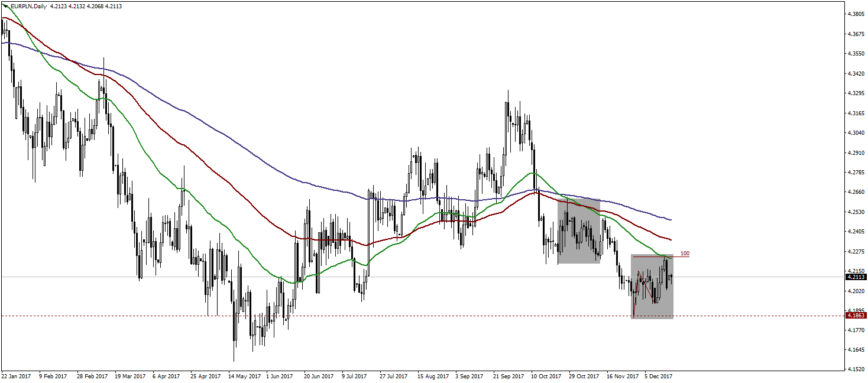The image size is (868, 383).
Task: Click the 3 Sep 2017 date label
Action: coord(469,376)
